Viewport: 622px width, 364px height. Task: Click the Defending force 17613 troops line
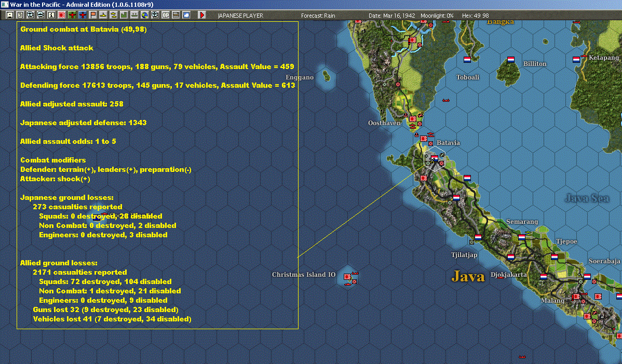157,85
